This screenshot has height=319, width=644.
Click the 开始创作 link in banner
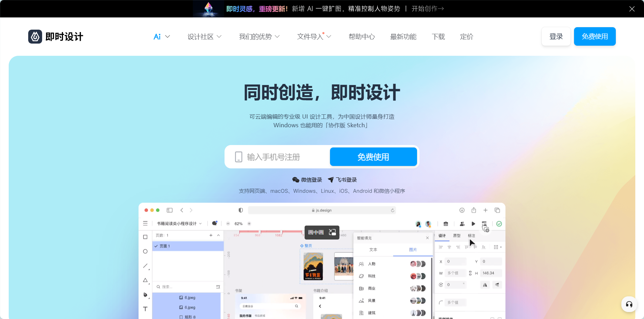(427, 9)
